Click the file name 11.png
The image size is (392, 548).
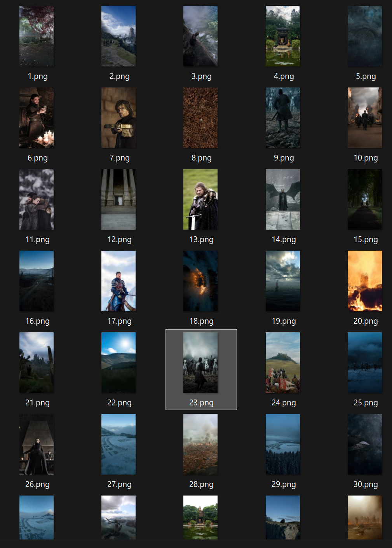point(38,240)
